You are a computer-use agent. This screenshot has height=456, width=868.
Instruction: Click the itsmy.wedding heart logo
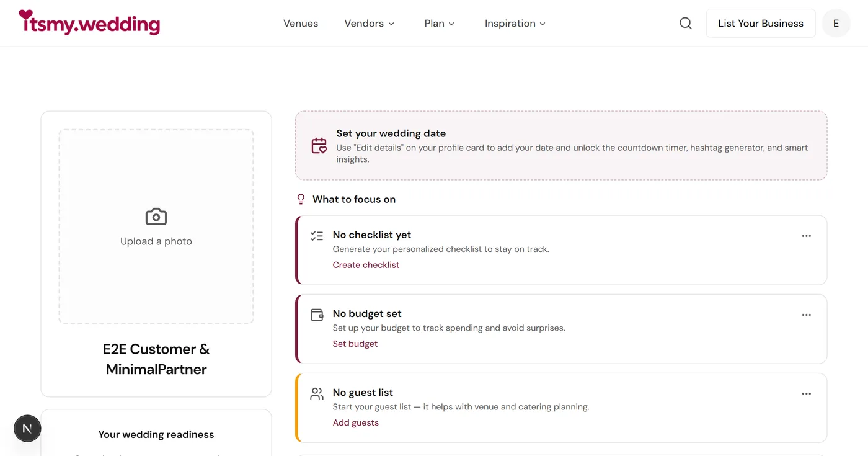coord(89,22)
